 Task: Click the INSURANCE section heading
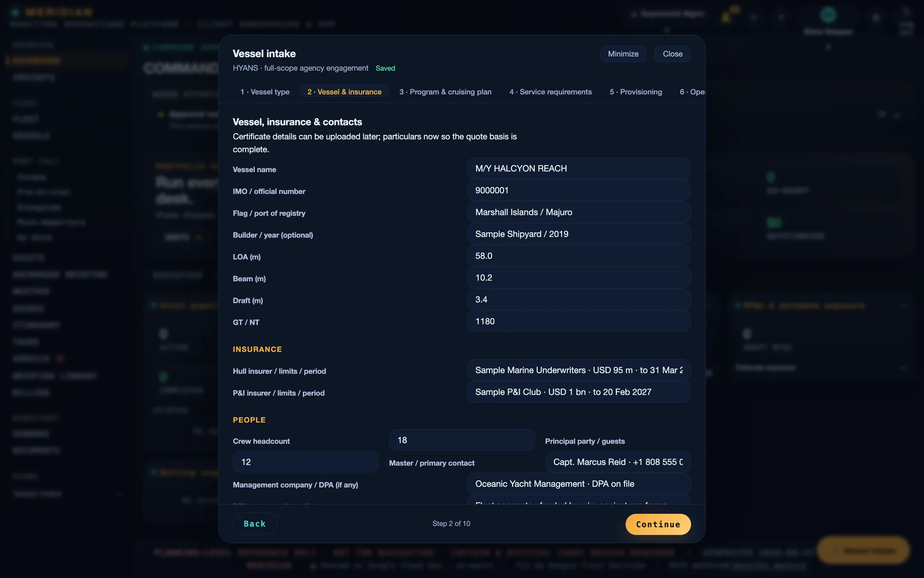[x=257, y=349]
